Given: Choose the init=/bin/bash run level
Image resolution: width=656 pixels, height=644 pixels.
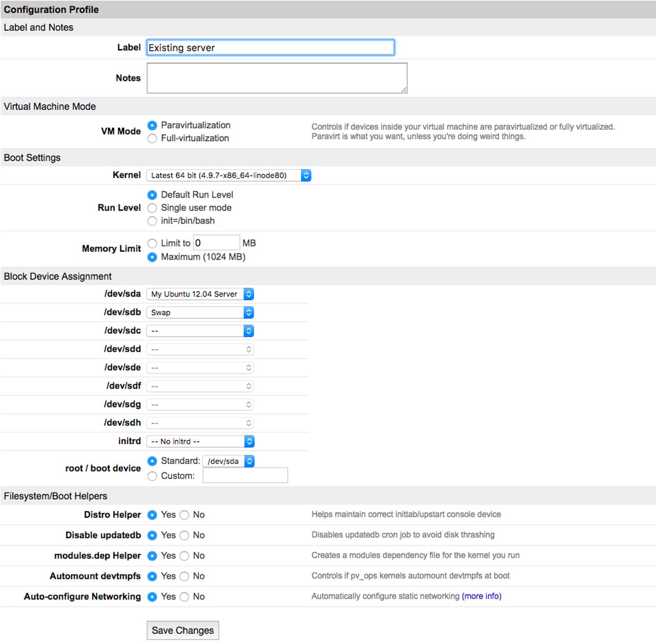Looking at the screenshot, I should click(x=152, y=221).
